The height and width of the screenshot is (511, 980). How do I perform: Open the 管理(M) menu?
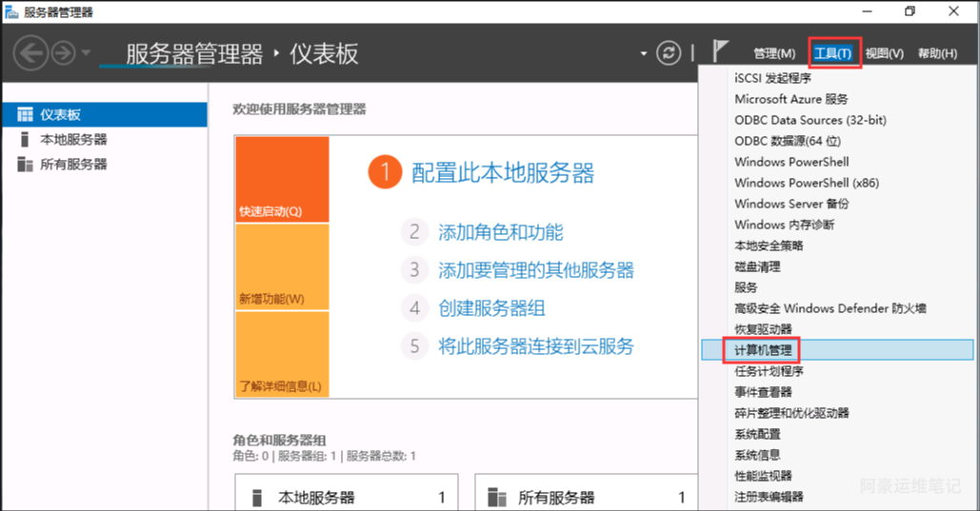tap(774, 53)
